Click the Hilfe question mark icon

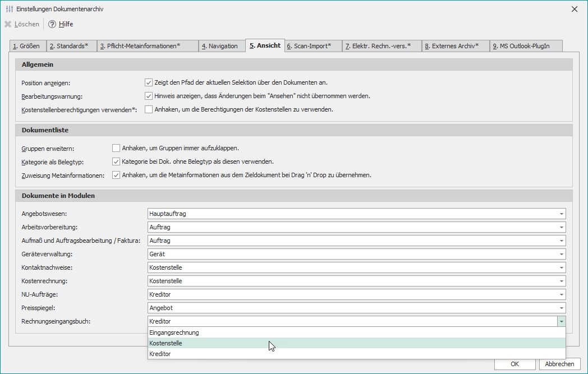click(x=52, y=24)
